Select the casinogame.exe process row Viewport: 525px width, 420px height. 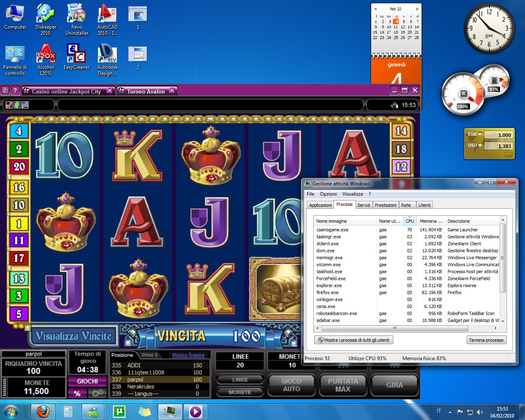click(x=407, y=230)
